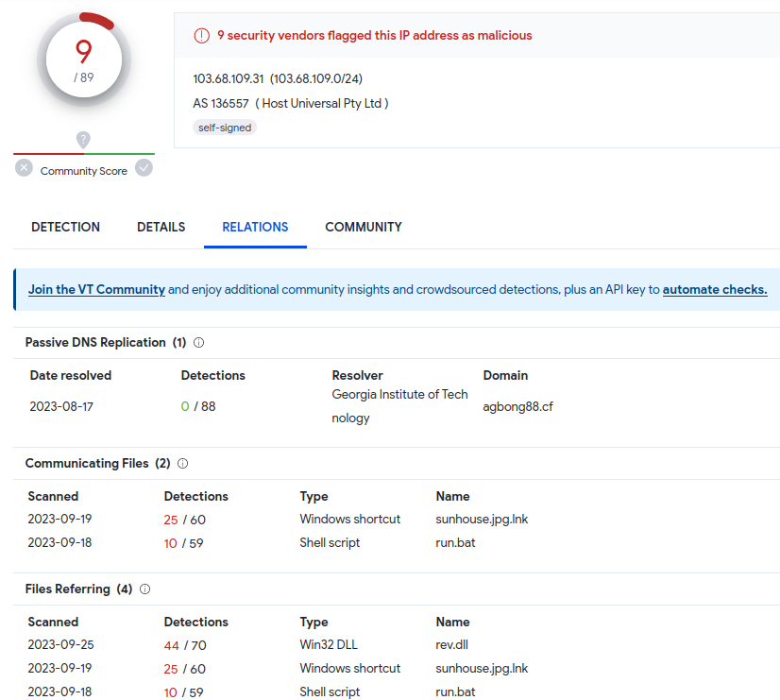Open run.bat under Communicating Files
Viewport: 780px width, 700px height.
455,542
